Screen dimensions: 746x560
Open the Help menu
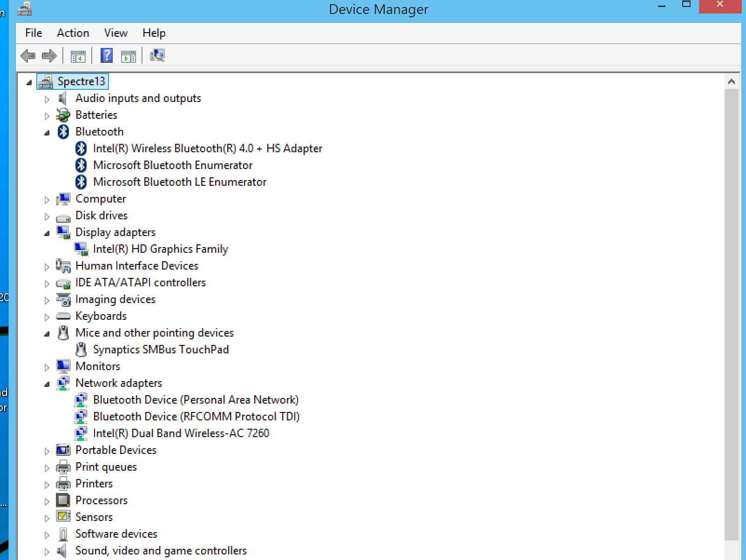coord(154,33)
